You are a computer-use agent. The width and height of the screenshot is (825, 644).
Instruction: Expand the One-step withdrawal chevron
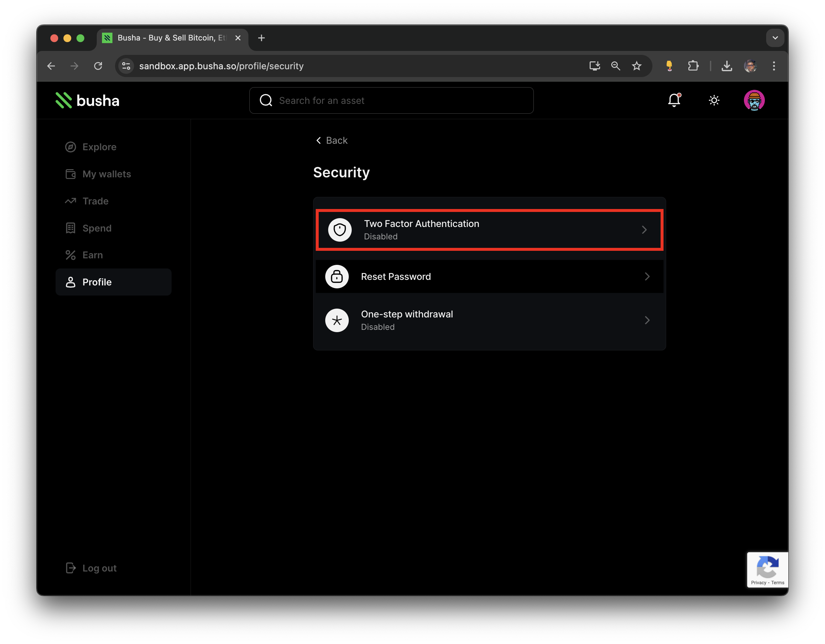point(647,320)
